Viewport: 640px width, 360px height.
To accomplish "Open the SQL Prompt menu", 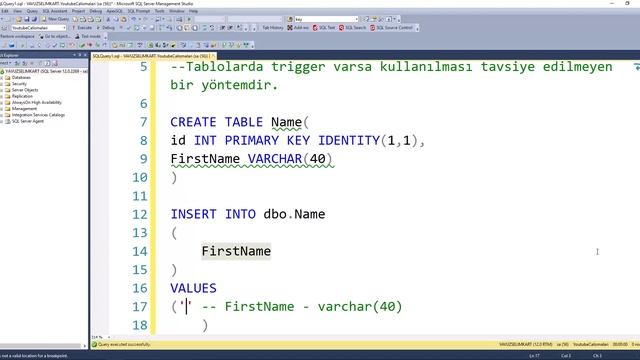I will tap(139, 11).
